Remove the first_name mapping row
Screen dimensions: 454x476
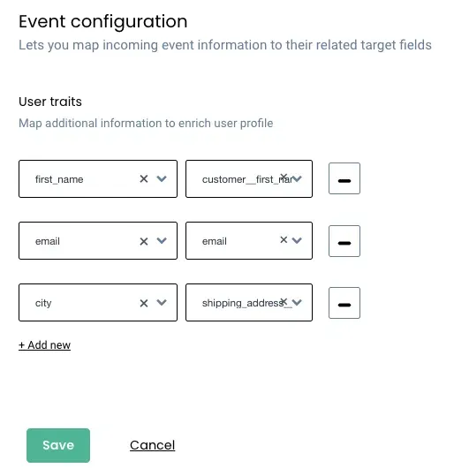point(344,178)
